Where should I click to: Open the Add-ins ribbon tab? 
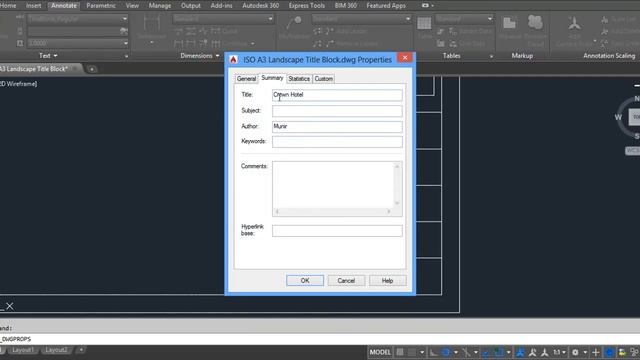221,6
